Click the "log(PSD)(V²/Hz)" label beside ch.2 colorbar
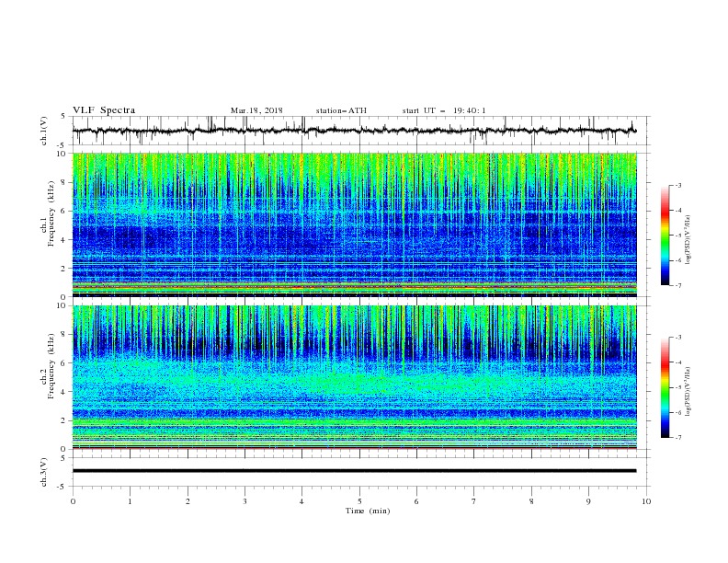This screenshot has height=563, width=728. pyautogui.click(x=688, y=392)
